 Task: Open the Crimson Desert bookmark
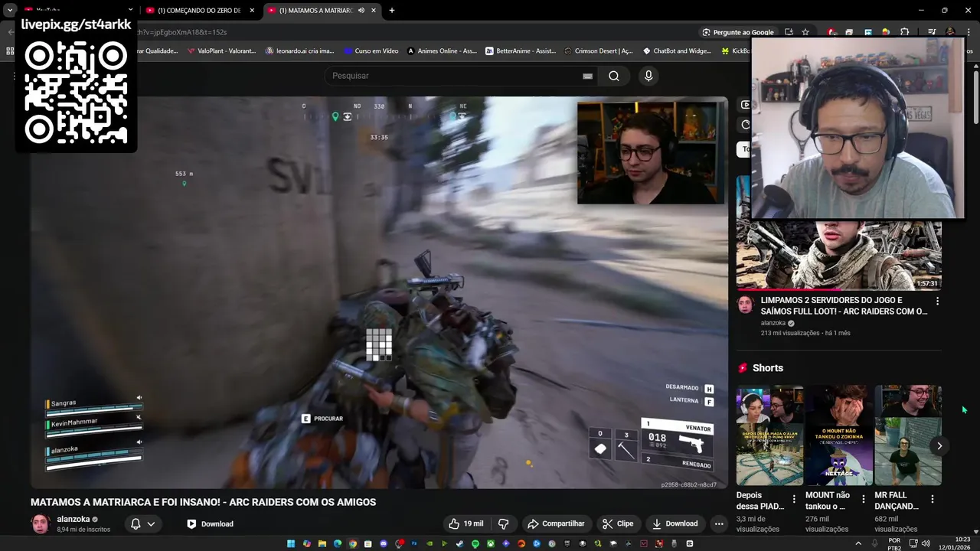(599, 51)
